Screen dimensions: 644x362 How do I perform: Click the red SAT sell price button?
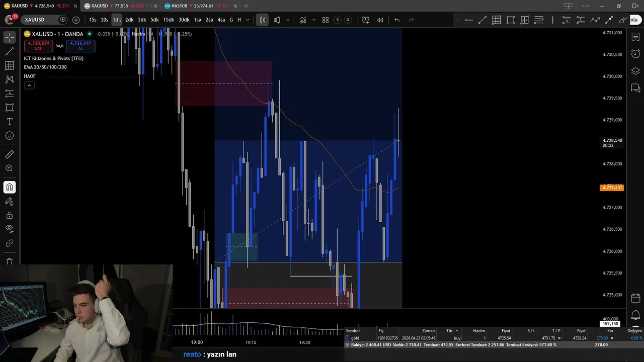click(38, 46)
